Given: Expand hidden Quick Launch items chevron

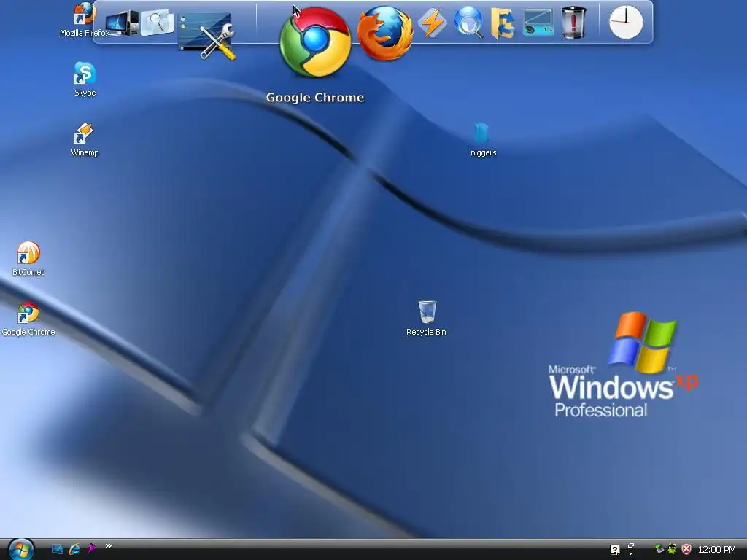Looking at the screenshot, I should point(109,545).
